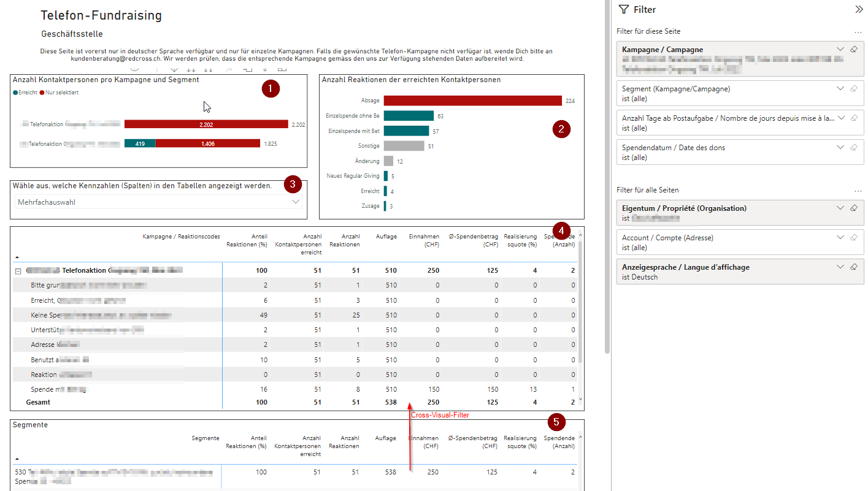Collapse the Telefonaktion row in the Reaktionscodes matrix
This screenshot has width=868, height=491.
click(x=18, y=270)
